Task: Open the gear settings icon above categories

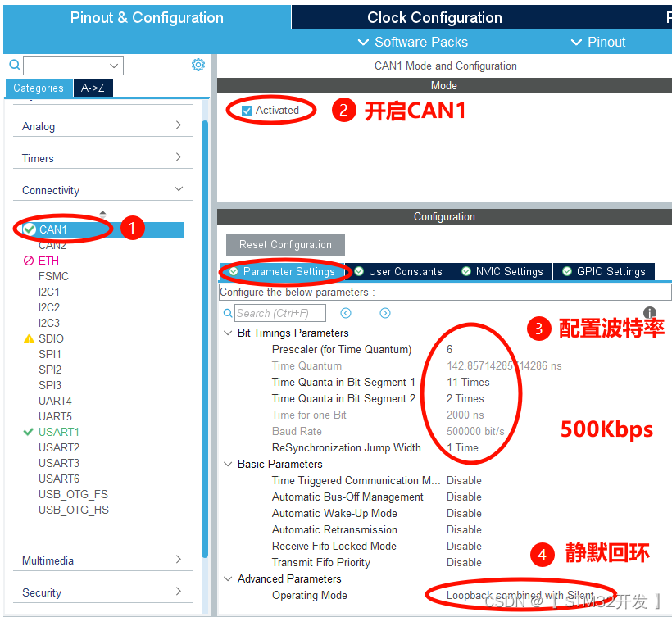Action: point(198,65)
